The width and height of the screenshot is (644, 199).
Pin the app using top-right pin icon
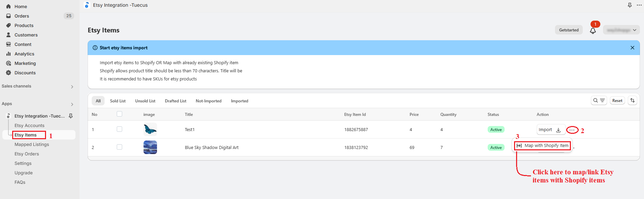[x=630, y=5]
